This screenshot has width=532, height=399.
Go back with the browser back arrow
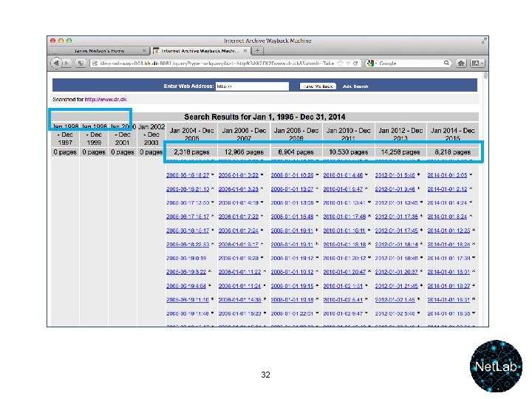point(56,63)
